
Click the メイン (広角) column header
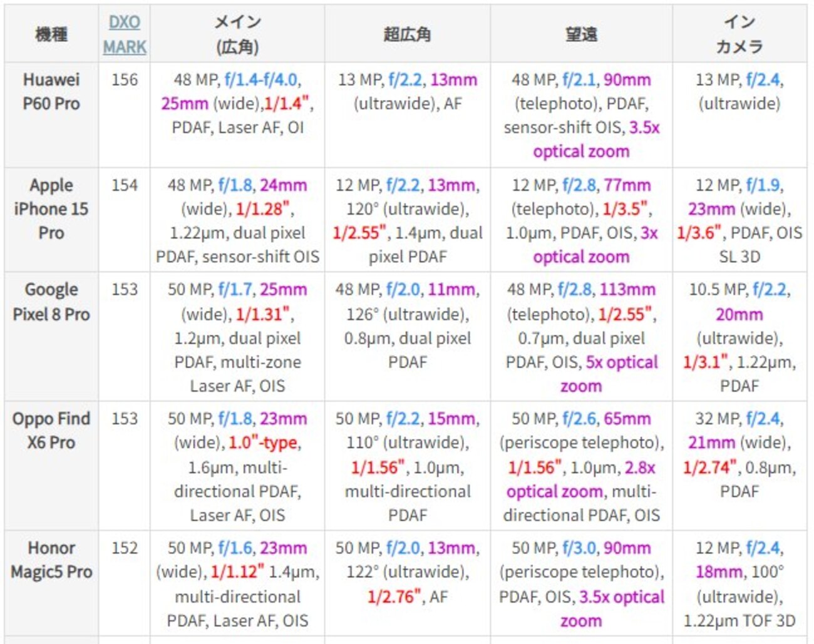pyautogui.click(x=237, y=34)
